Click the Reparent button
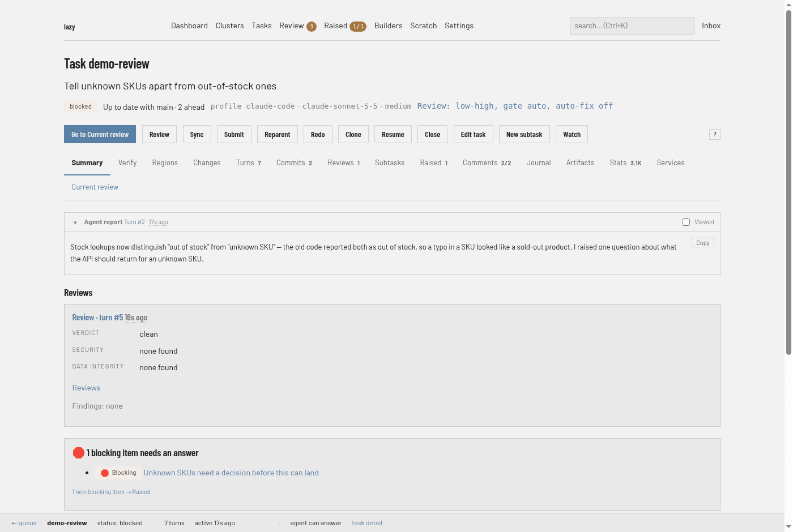 (277, 134)
